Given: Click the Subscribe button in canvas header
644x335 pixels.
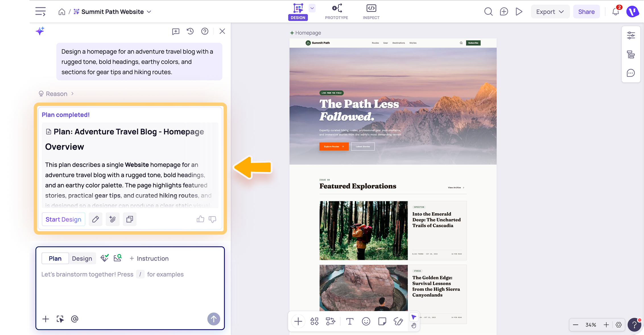Looking at the screenshot, I should pos(473,43).
